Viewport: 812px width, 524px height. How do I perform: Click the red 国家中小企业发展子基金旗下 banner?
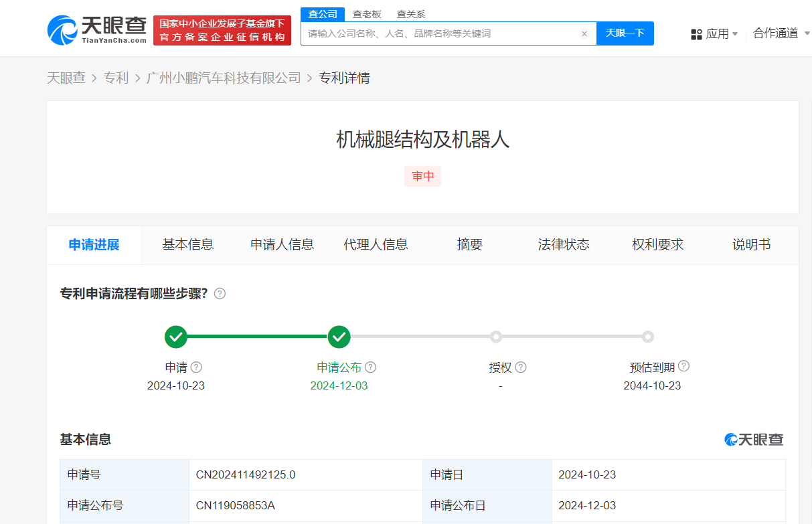click(x=222, y=30)
